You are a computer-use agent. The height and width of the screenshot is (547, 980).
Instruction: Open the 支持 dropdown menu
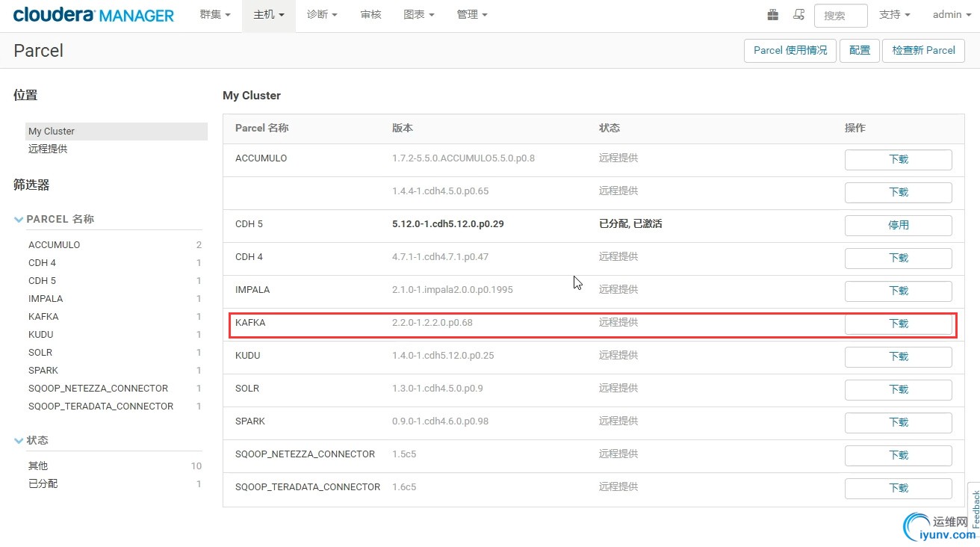tap(895, 15)
